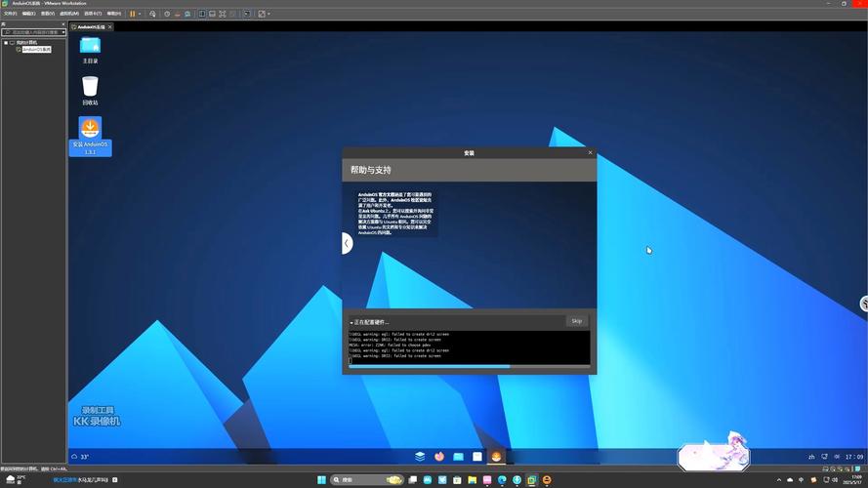The height and width of the screenshot is (488, 868).
Task: Toggle the thumbnail bar view icon
Action: pos(212,14)
